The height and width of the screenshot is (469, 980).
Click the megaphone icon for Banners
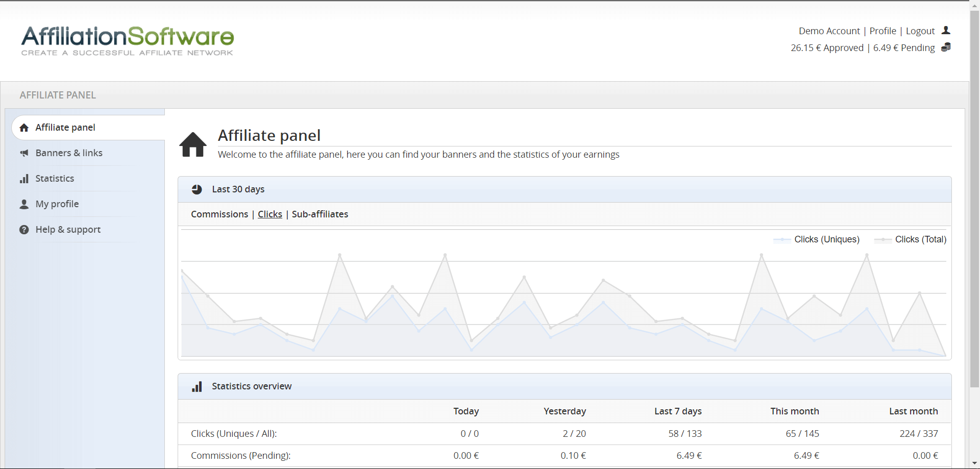(24, 153)
